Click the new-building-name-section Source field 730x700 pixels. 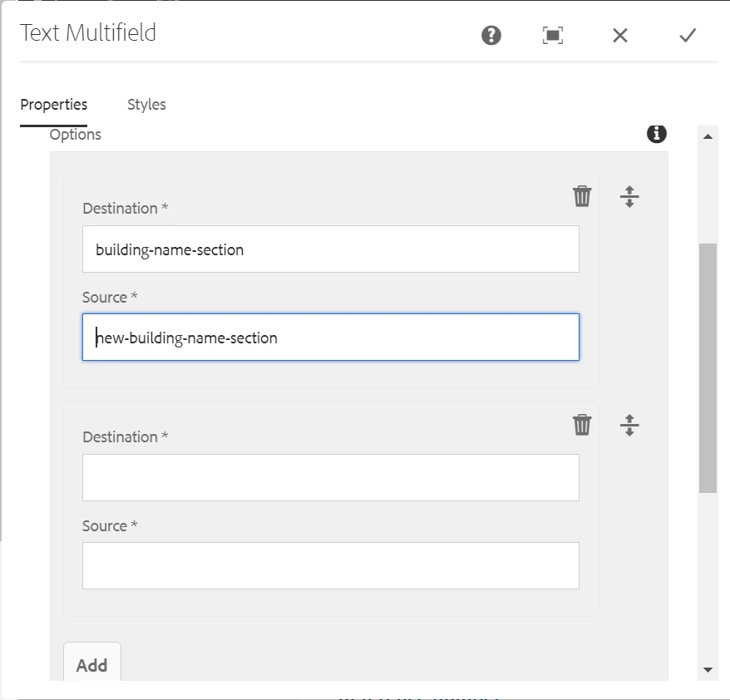pos(330,338)
